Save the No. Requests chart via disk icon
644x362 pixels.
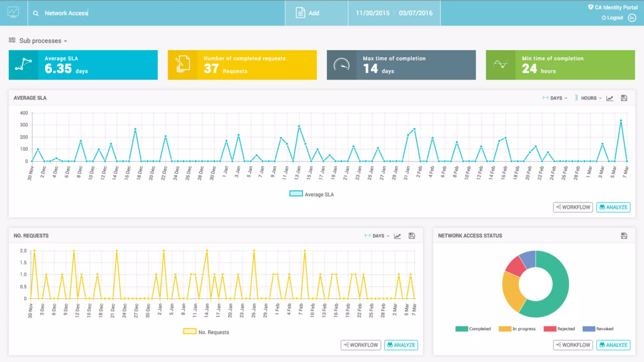coord(412,236)
